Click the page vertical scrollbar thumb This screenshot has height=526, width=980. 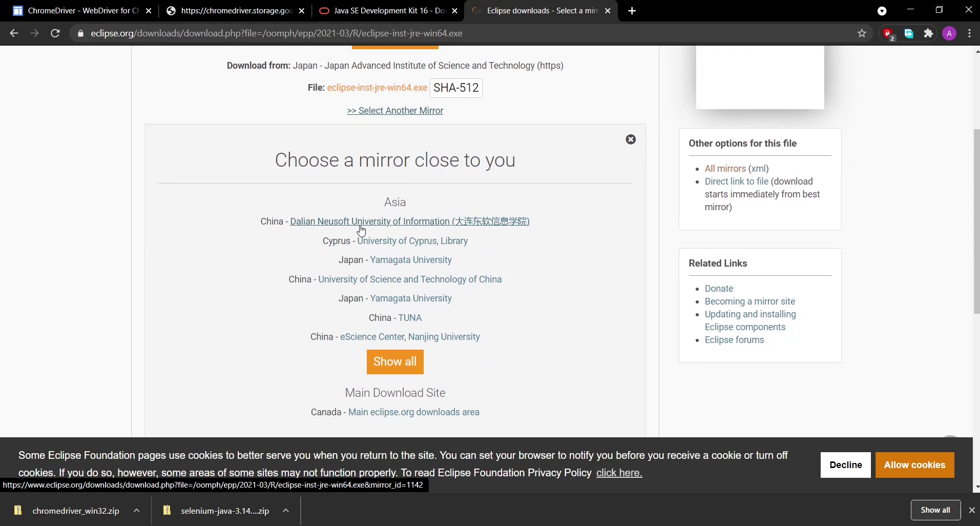pyautogui.click(x=976, y=222)
